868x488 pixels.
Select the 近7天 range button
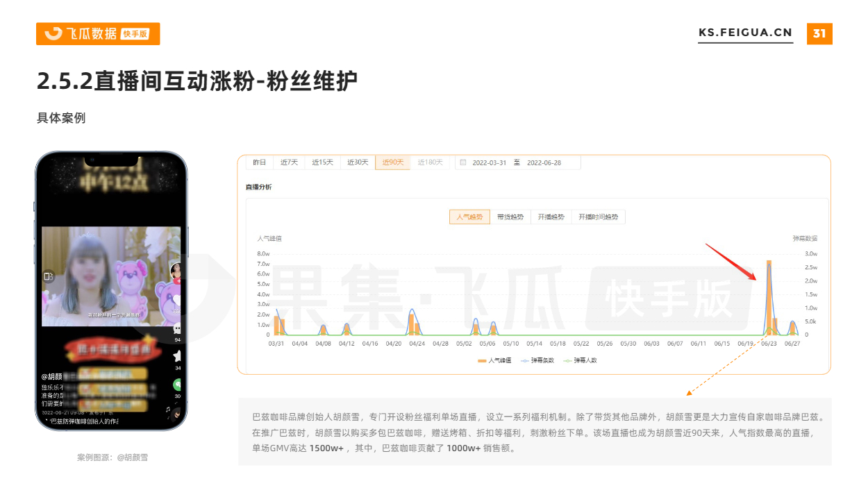289,162
